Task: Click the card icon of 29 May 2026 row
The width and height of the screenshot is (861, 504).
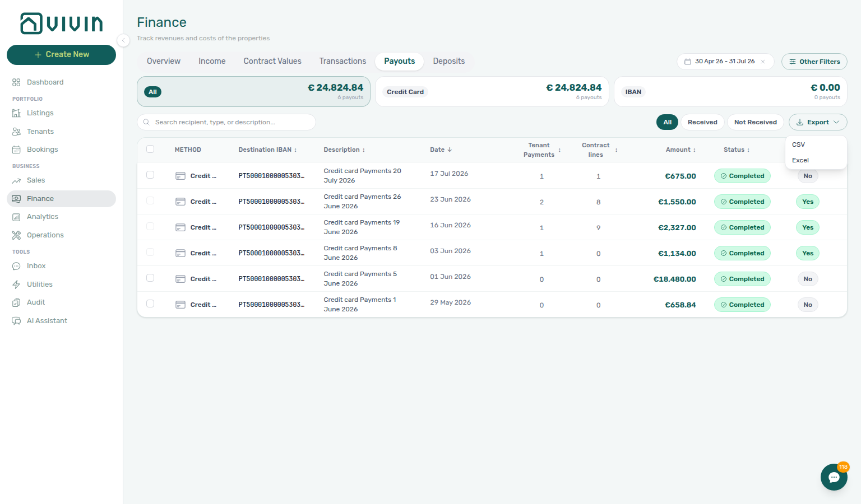Action: (x=180, y=305)
